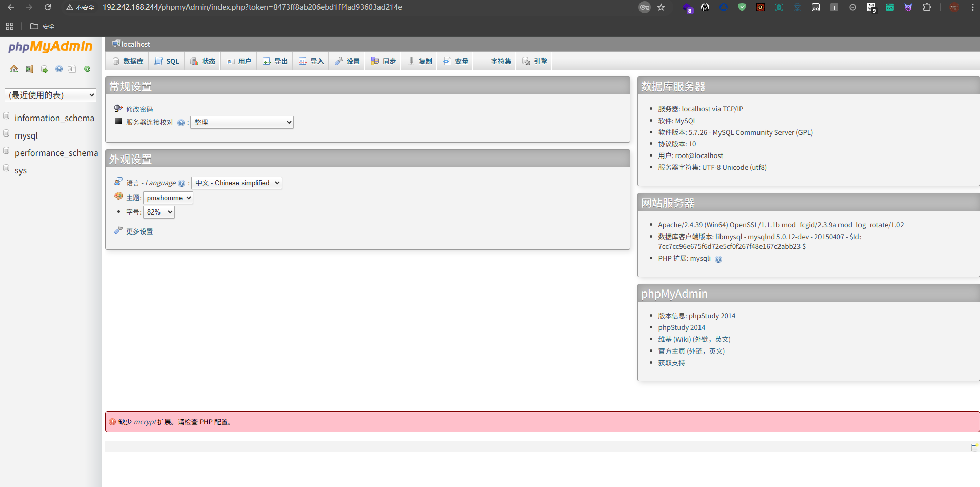Open the 官方主页 link
Image resolution: width=980 pixels, height=487 pixels.
pyautogui.click(x=691, y=351)
